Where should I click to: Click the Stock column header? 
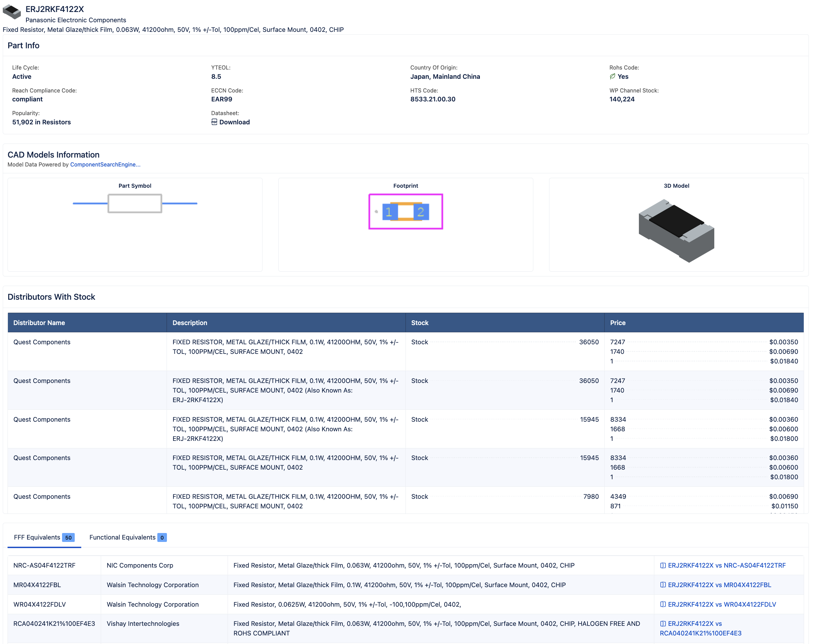point(505,323)
